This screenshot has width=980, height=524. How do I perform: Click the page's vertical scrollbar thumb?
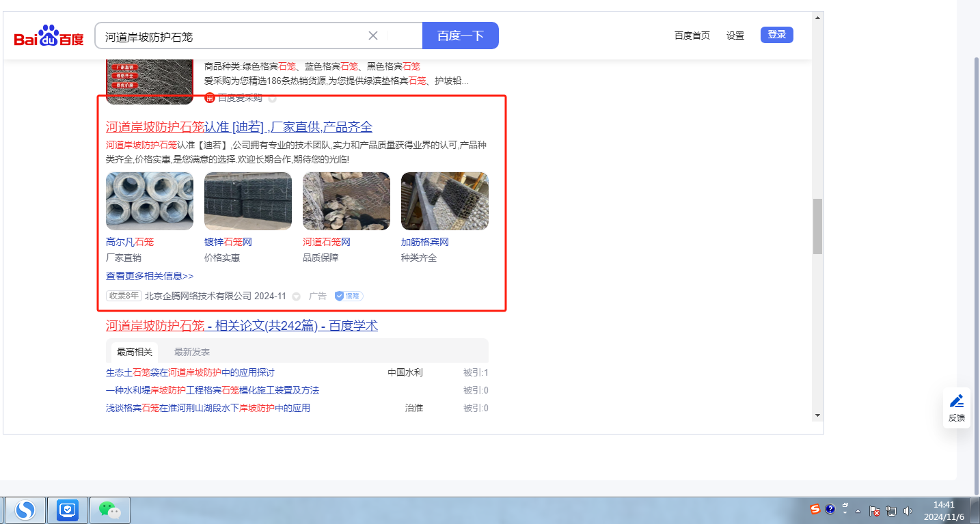coord(817,227)
